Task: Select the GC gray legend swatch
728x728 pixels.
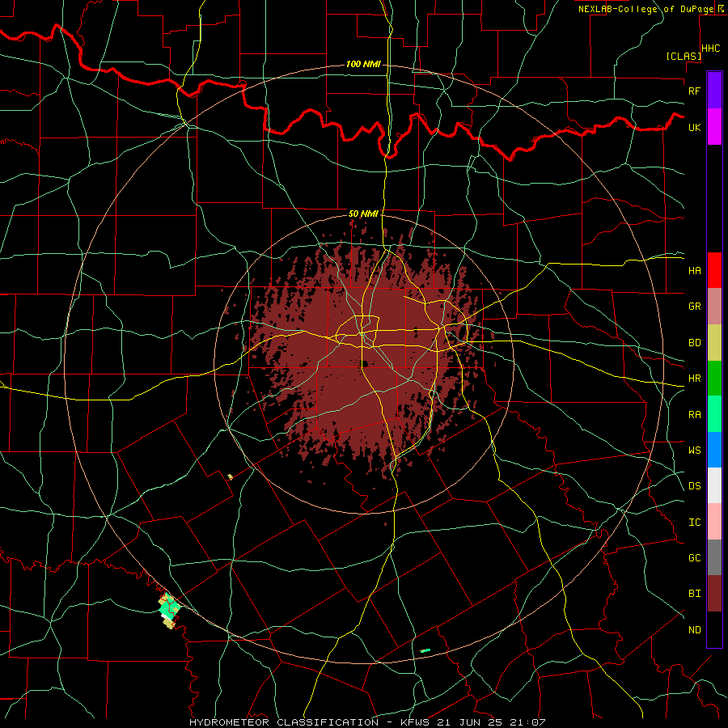Action: coord(714,557)
